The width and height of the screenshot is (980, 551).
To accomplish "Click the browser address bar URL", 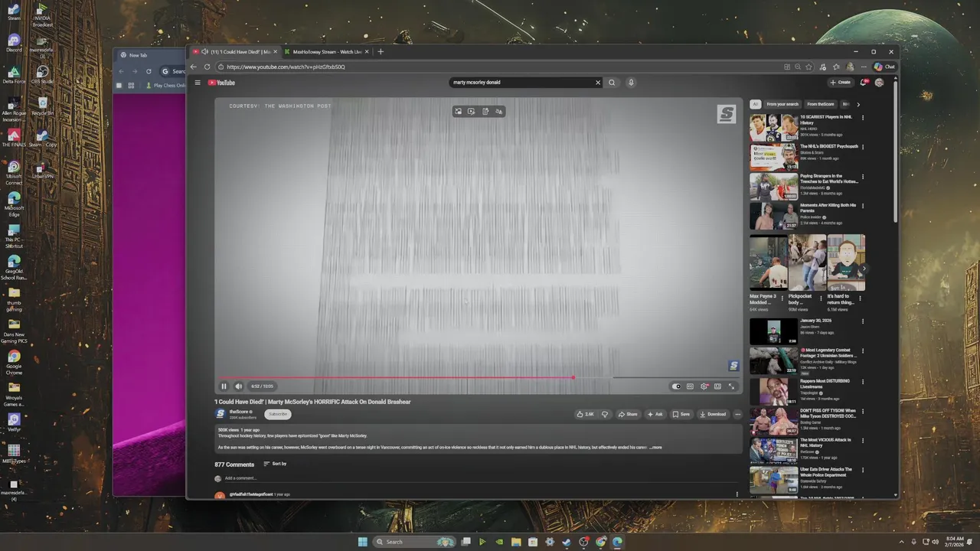I will click(x=286, y=67).
